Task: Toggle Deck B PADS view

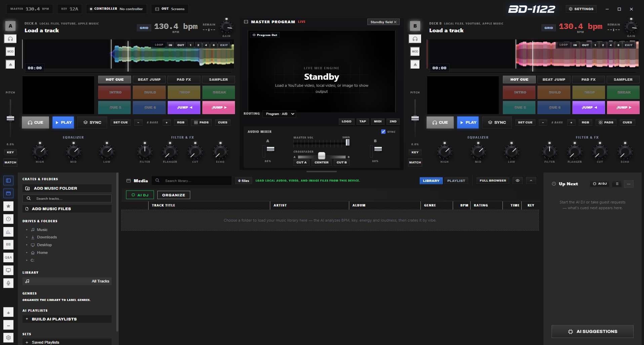Action: coord(606,122)
